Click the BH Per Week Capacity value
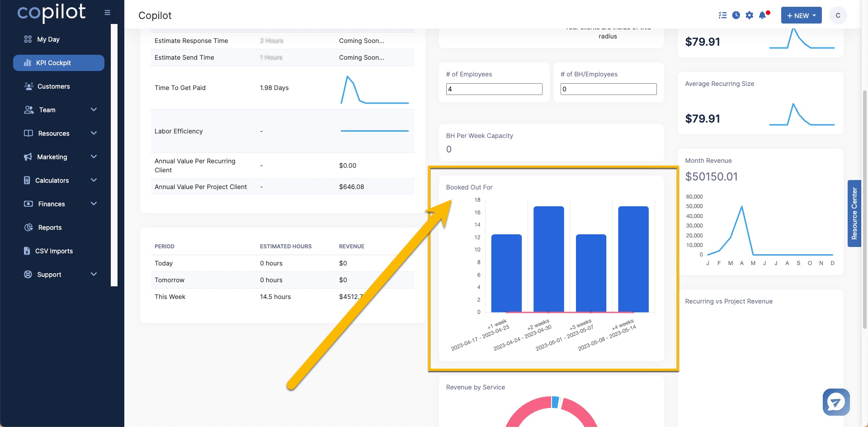Viewport: 868px width, 427px height. 449,149
